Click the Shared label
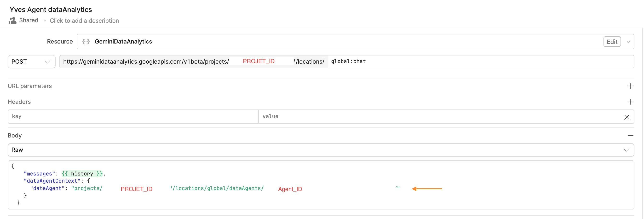644x219 pixels. 29,21
